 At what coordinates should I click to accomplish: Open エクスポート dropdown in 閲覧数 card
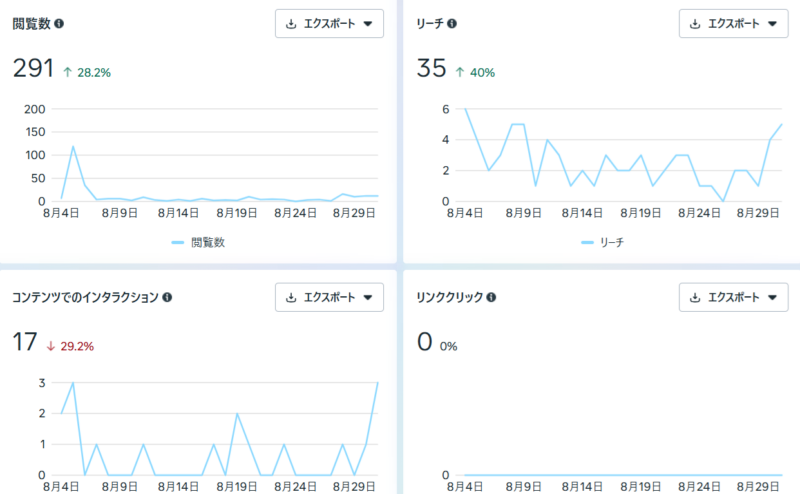[329, 23]
